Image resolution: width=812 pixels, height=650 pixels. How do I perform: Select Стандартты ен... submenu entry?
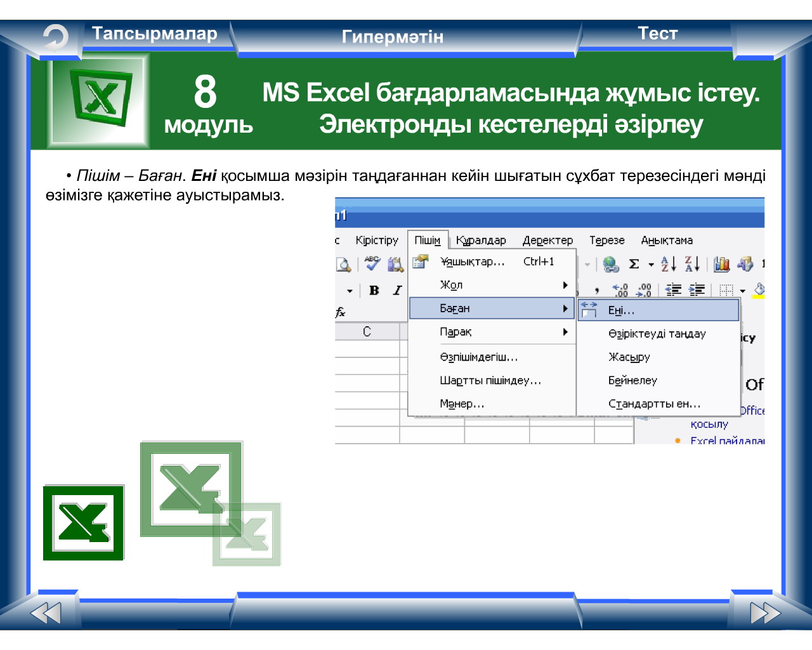pyautogui.click(x=658, y=404)
